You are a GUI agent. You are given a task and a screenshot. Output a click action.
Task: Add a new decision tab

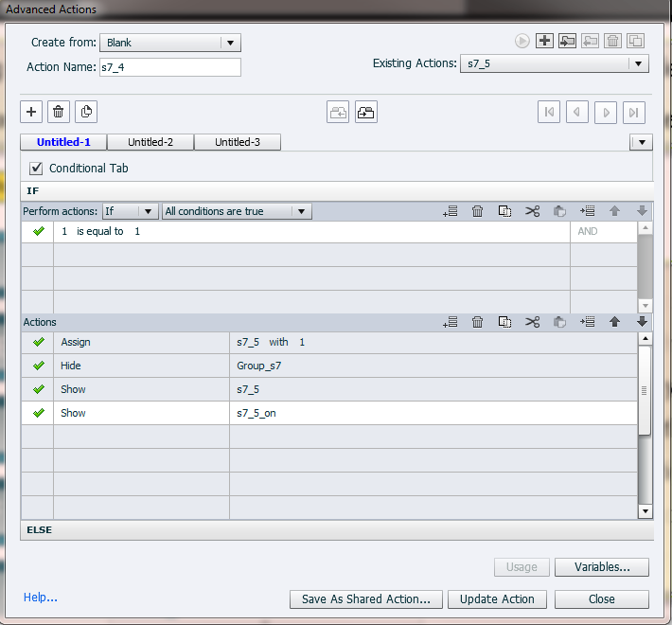pyautogui.click(x=31, y=112)
